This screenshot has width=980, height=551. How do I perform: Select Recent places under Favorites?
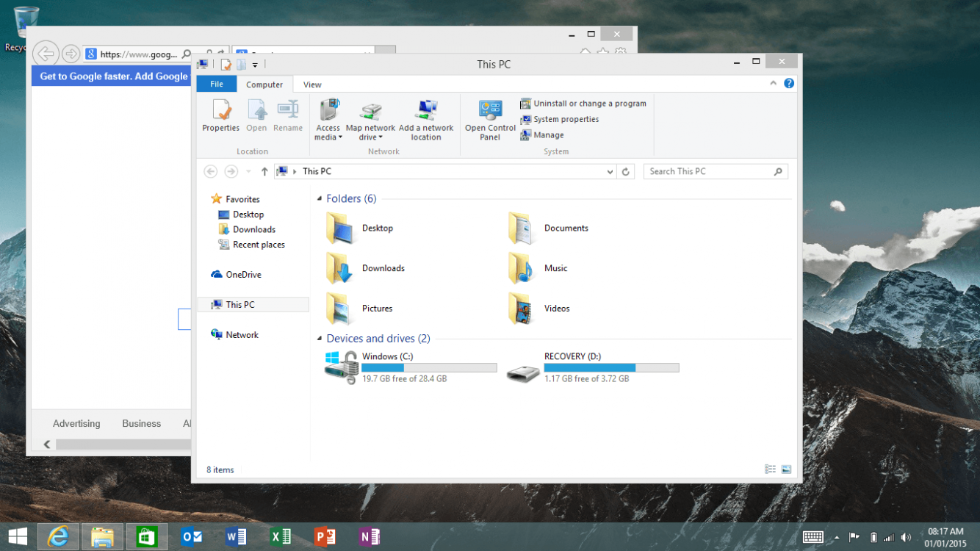point(251,245)
